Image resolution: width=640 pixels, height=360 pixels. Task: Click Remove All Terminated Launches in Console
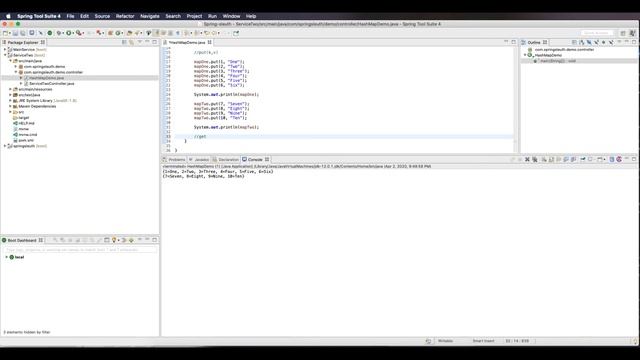click(x=535, y=160)
